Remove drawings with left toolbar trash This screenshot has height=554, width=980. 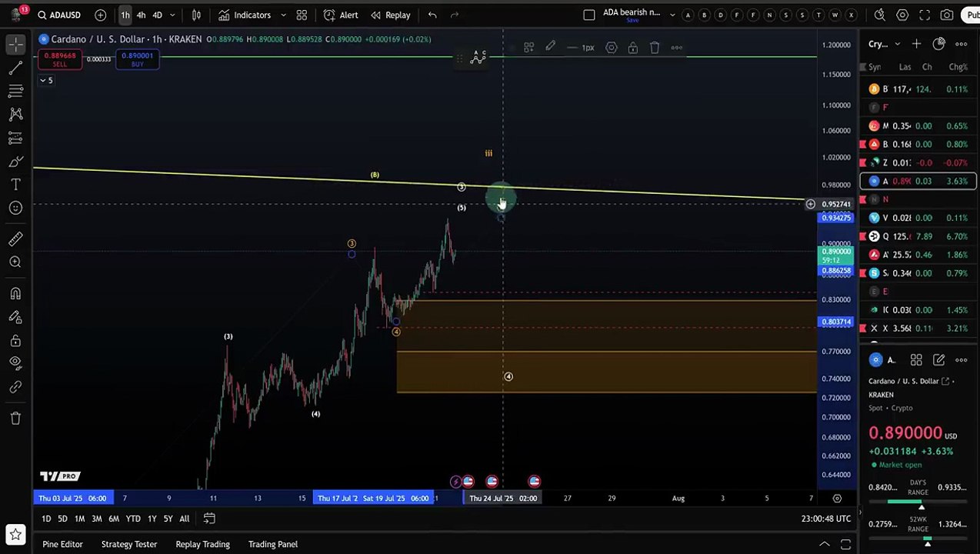pyautogui.click(x=15, y=418)
